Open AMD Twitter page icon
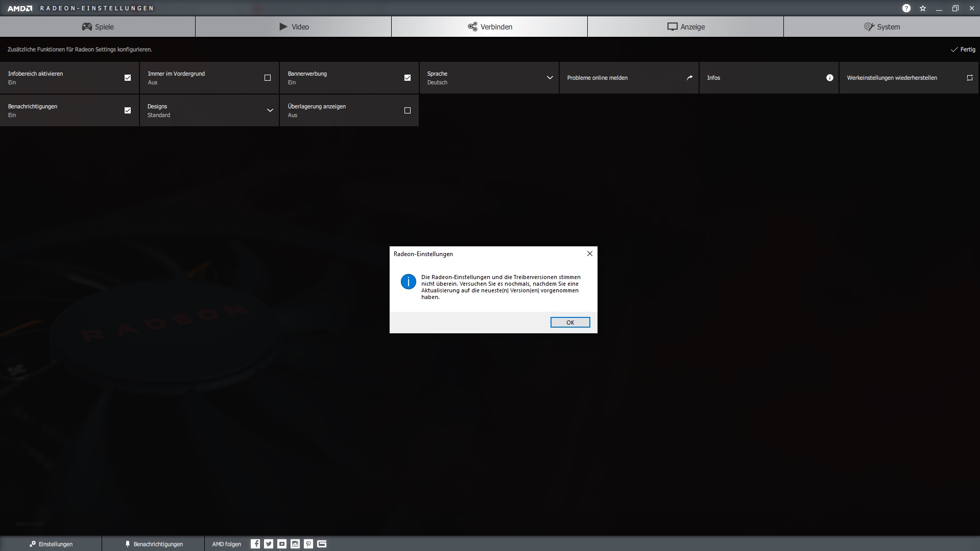This screenshot has height=551, width=980. pyautogui.click(x=269, y=544)
